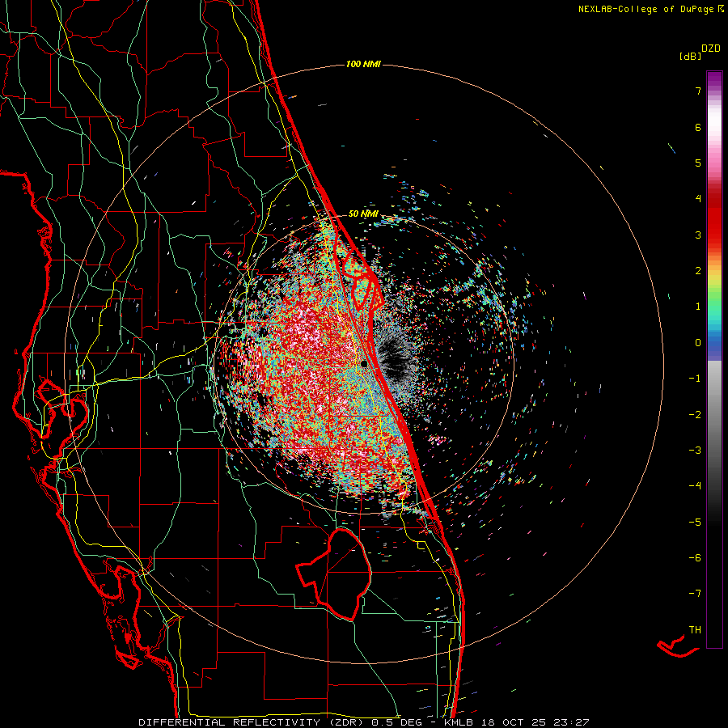Click the 5 value on color scale
The image size is (728, 728).
[698, 163]
